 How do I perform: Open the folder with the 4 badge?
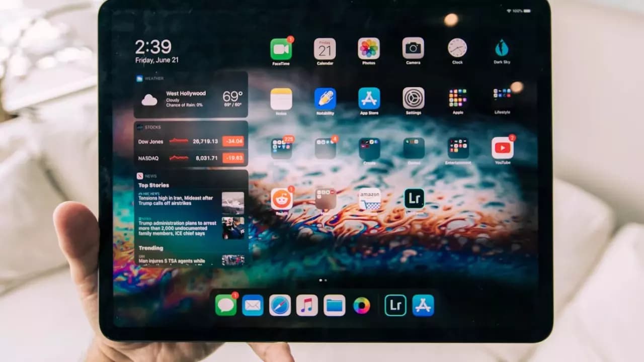(x=326, y=148)
